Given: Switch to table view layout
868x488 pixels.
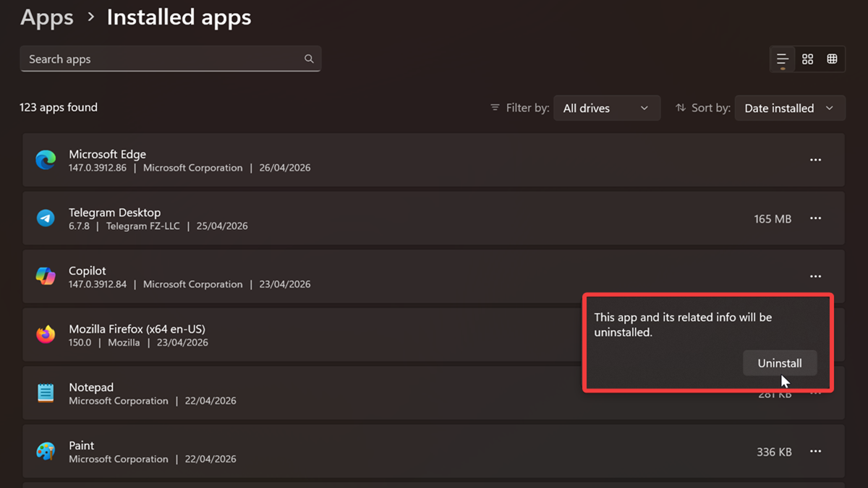Looking at the screenshot, I should (833, 59).
